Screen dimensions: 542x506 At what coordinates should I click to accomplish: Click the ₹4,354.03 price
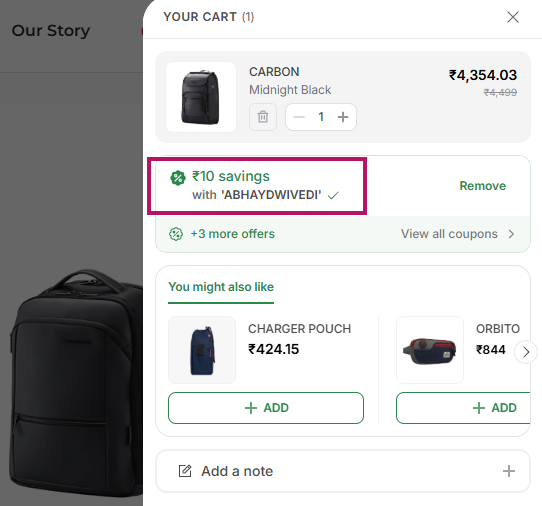pos(483,75)
